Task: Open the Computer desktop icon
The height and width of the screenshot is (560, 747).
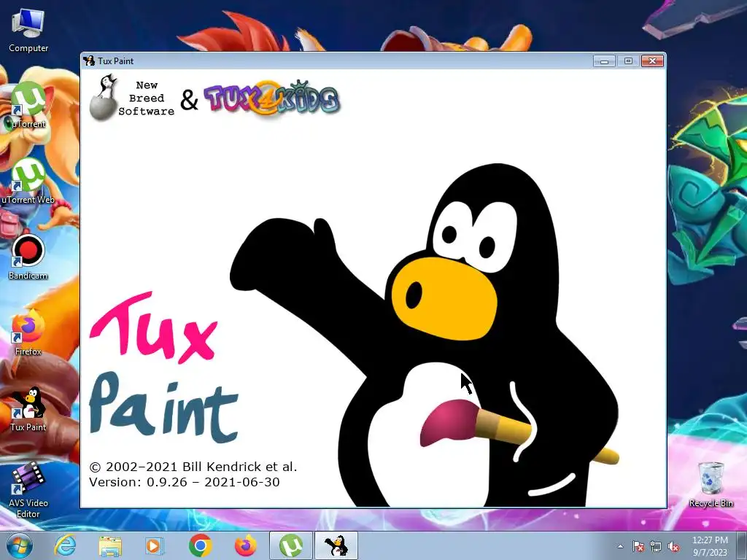Action: (x=28, y=31)
